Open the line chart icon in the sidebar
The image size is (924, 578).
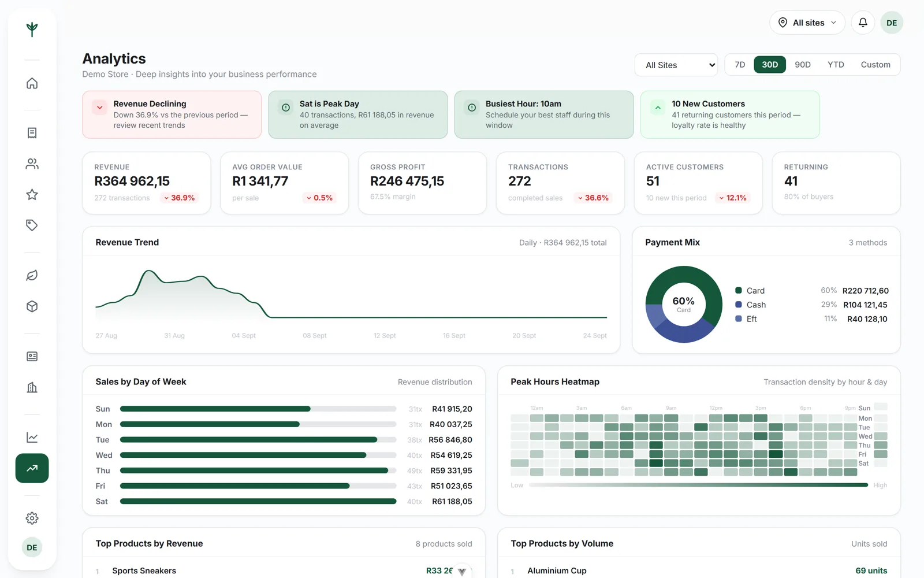coord(32,438)
